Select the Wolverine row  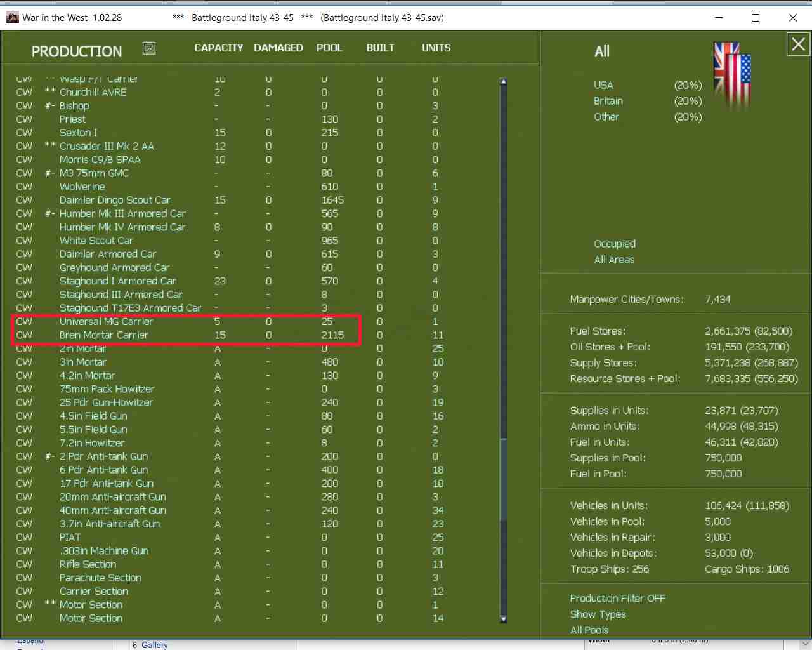click(228, 187)
